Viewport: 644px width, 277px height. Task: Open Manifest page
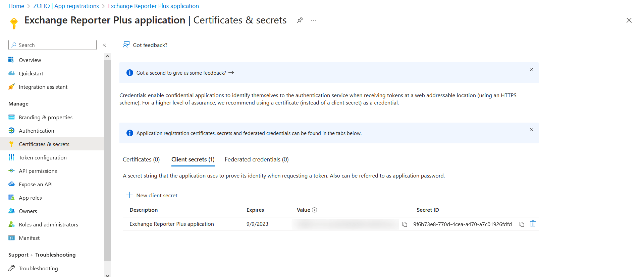[x=29, y=238]
